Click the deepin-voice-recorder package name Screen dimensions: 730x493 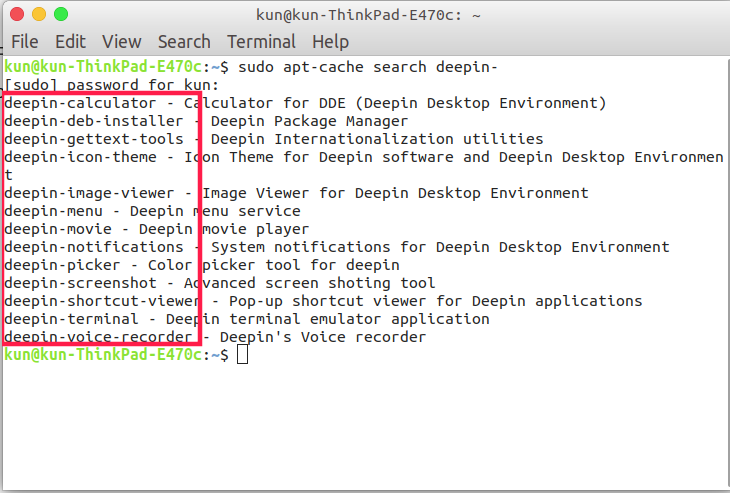tap(98, 337)
